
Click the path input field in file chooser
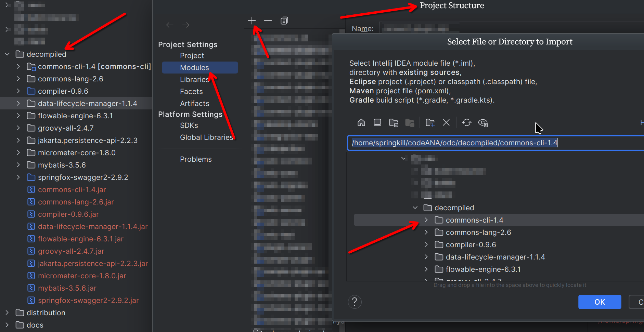pyautogui.click(x=495, y=143)
